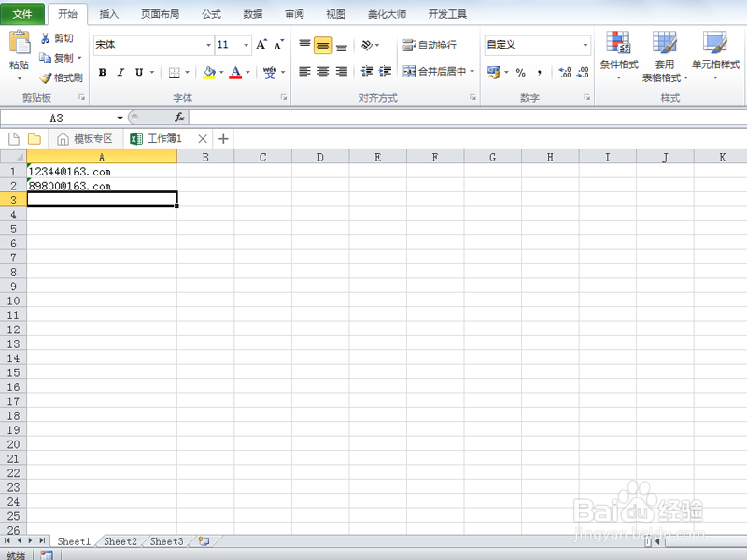This screenshot has width=747, height=560.
Task: Open font color dropdown arrow
Action: (247, 73)
